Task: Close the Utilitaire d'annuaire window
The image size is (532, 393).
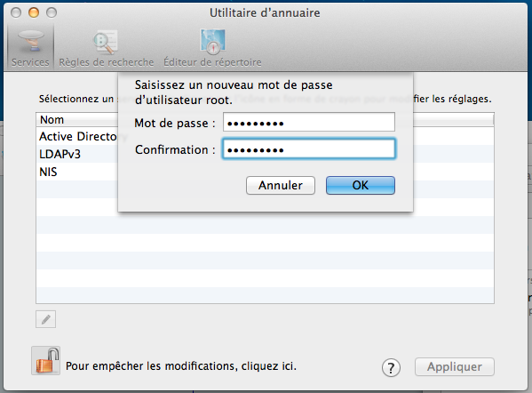Action: click(x=16, y=12)
